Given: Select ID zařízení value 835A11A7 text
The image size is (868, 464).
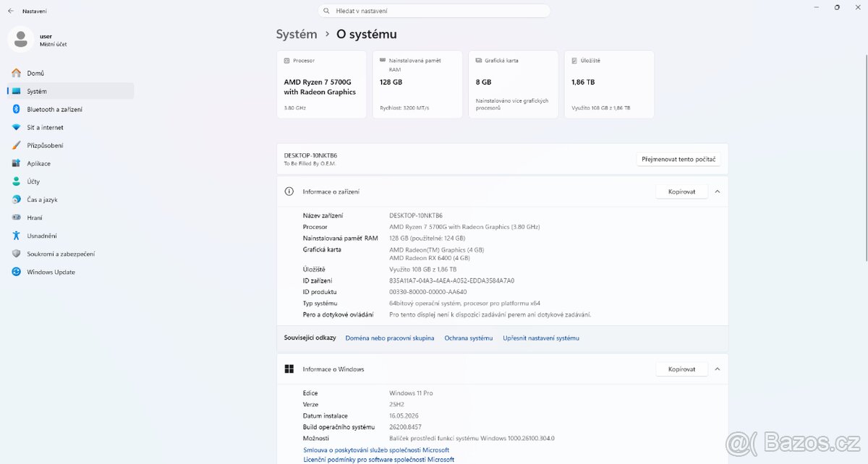Looking at the screenshot, I should point(451,280).
